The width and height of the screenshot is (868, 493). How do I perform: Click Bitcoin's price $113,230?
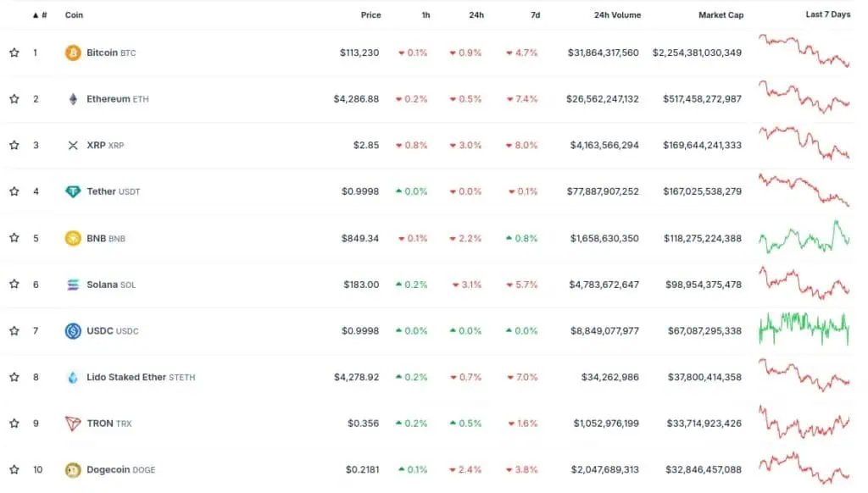click(359, 53)
